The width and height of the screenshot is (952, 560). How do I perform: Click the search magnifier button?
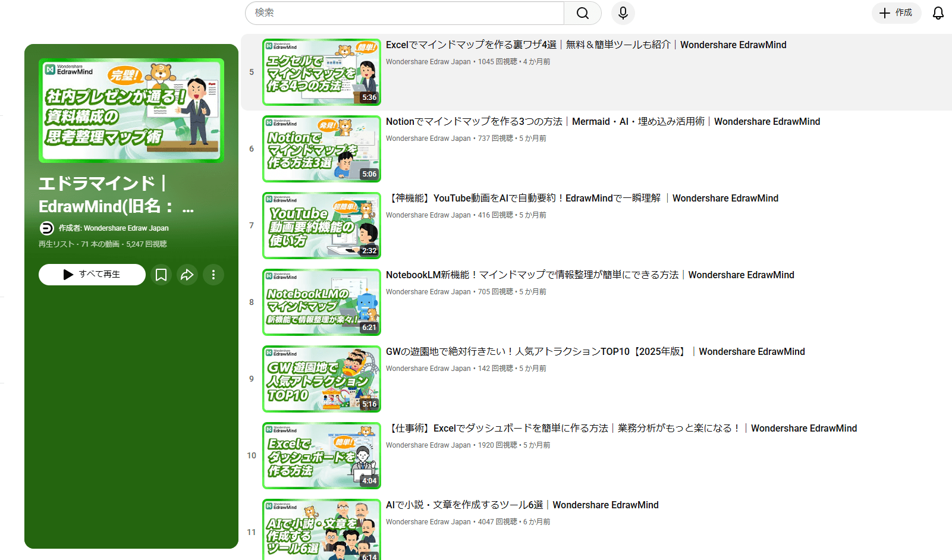(x=582, y=13)
